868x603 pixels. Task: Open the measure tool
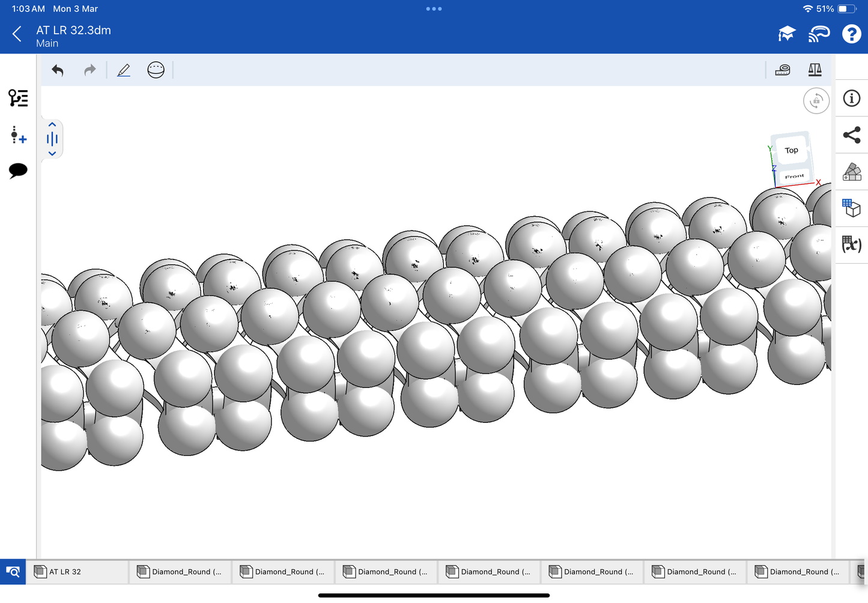783,70
